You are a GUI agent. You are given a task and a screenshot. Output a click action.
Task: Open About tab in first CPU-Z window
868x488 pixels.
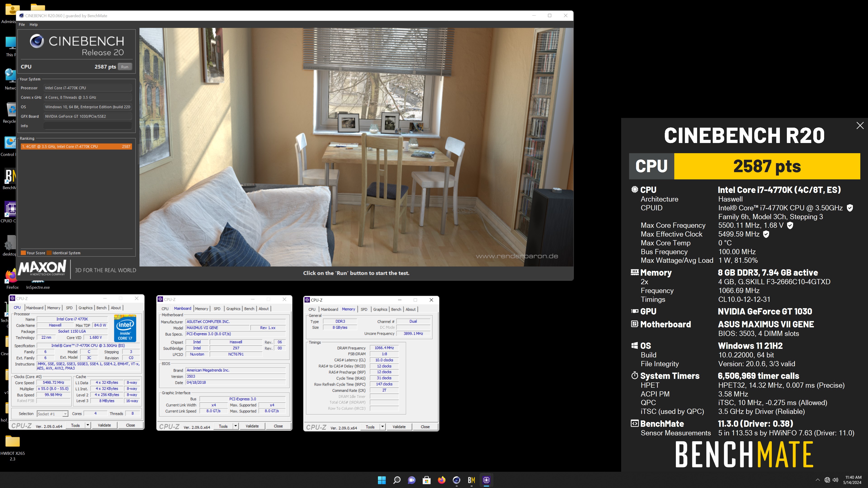click(x=116, y=308)
